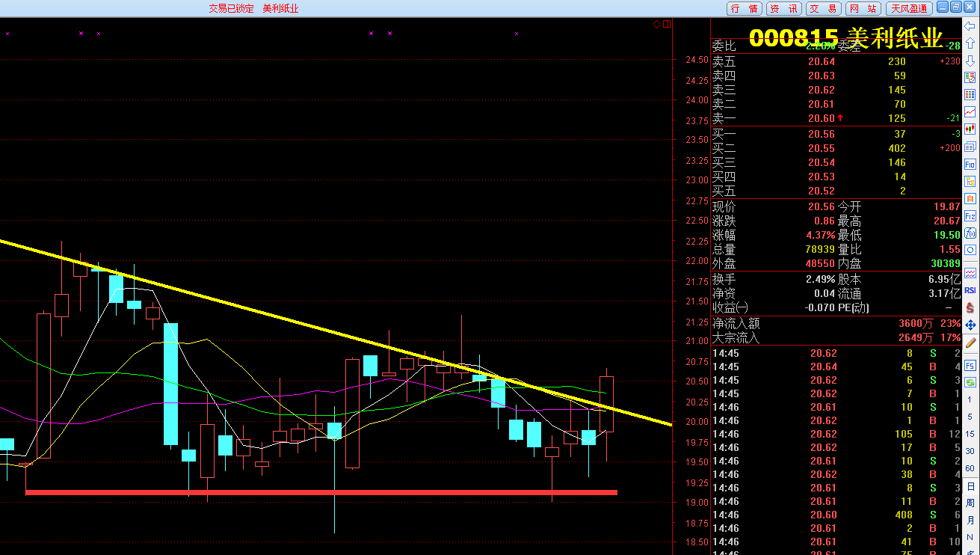Select the N period option
This screenshot has width=980, height=555.
[970, 539]
